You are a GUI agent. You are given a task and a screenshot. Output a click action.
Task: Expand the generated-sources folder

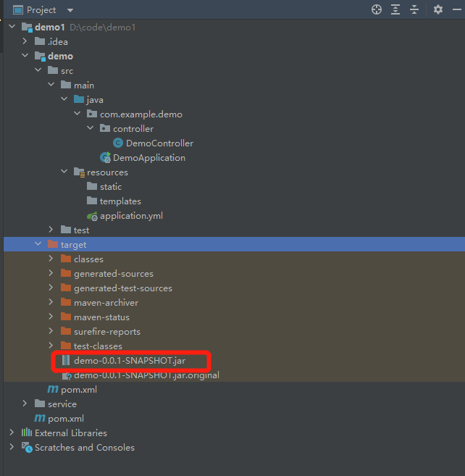pos(51,273)
